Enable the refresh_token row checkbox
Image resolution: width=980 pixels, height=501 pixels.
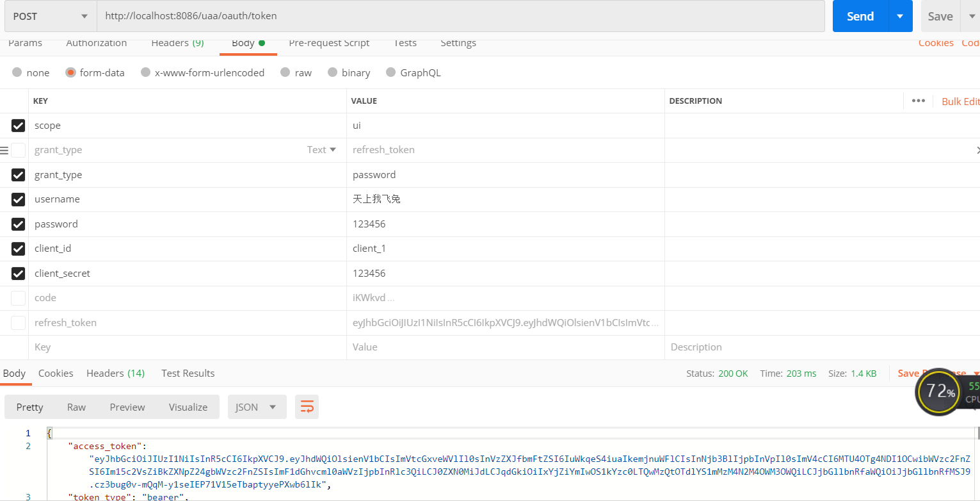pos(18,323)
